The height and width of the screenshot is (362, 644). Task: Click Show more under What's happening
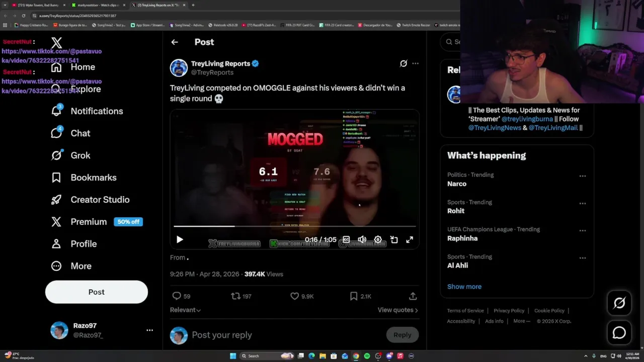point(464,287)
